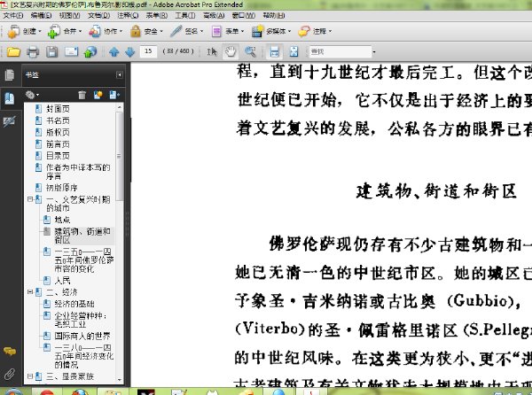The image size is (532, 395).
Task: Collapse the 二、经济 bookmark node
Action: (30, 291)
